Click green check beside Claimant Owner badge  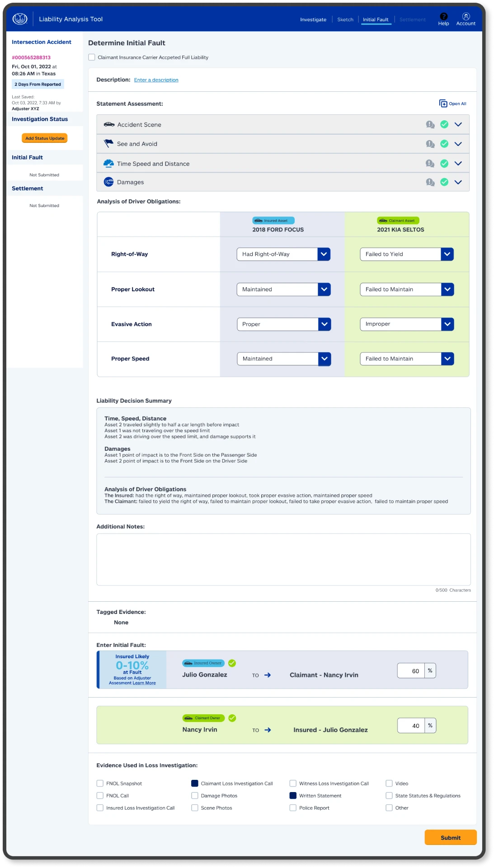tap(232, 718)
